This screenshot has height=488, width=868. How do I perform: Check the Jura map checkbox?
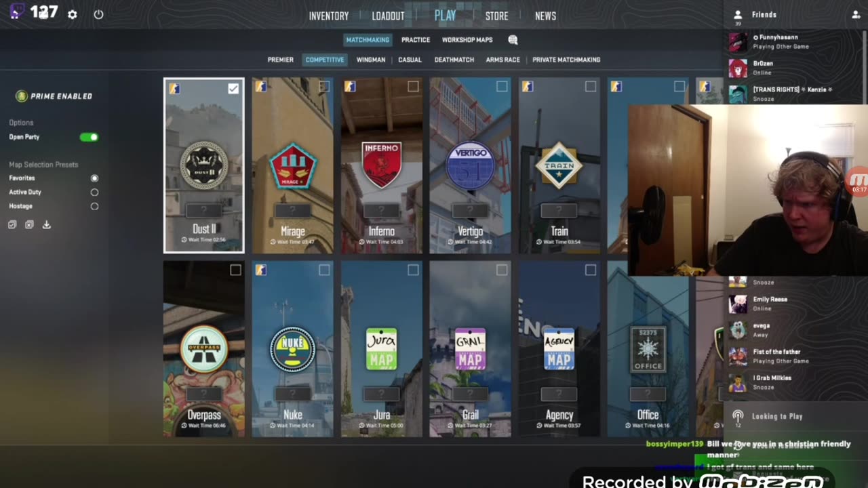[x=413, y=270]
